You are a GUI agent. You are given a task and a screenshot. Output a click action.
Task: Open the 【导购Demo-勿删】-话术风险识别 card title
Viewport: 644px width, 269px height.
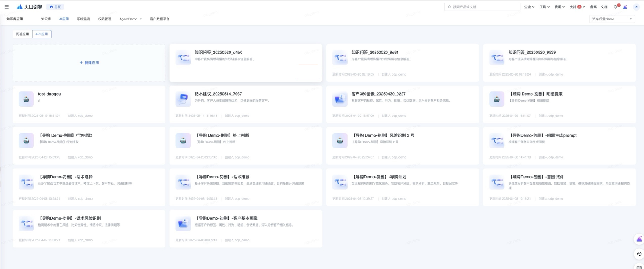pyautogui.click(x=69, y=218)
